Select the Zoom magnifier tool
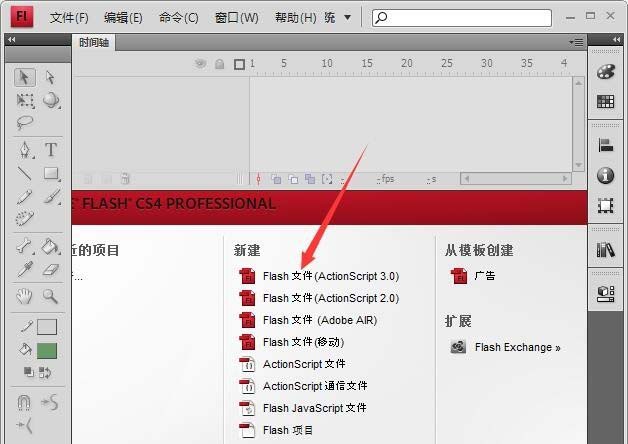The height and width of the screenshot is (444, 628). (x=50, y=297)
